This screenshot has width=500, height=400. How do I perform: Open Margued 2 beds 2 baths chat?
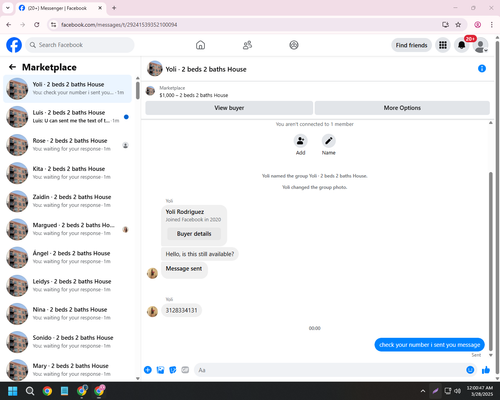click(x=68, y=229)
